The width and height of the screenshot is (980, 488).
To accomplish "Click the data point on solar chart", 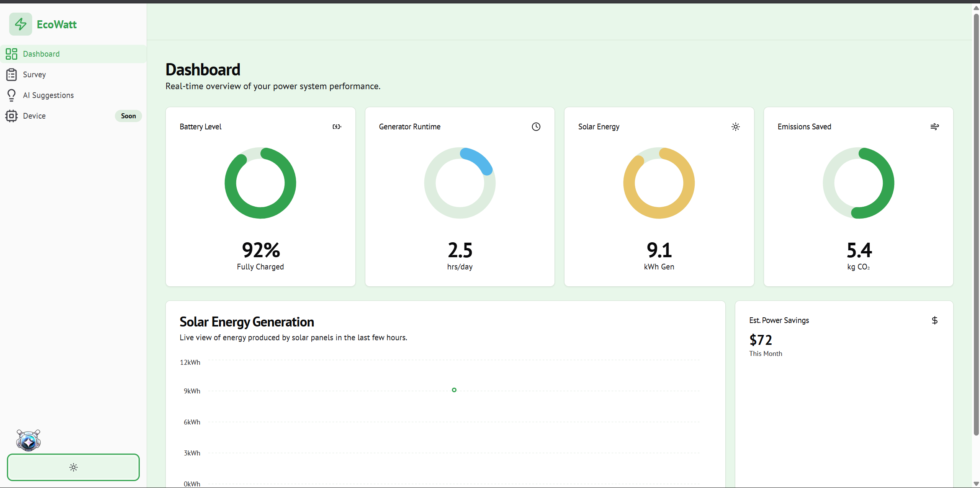I will tap(454, 390).
